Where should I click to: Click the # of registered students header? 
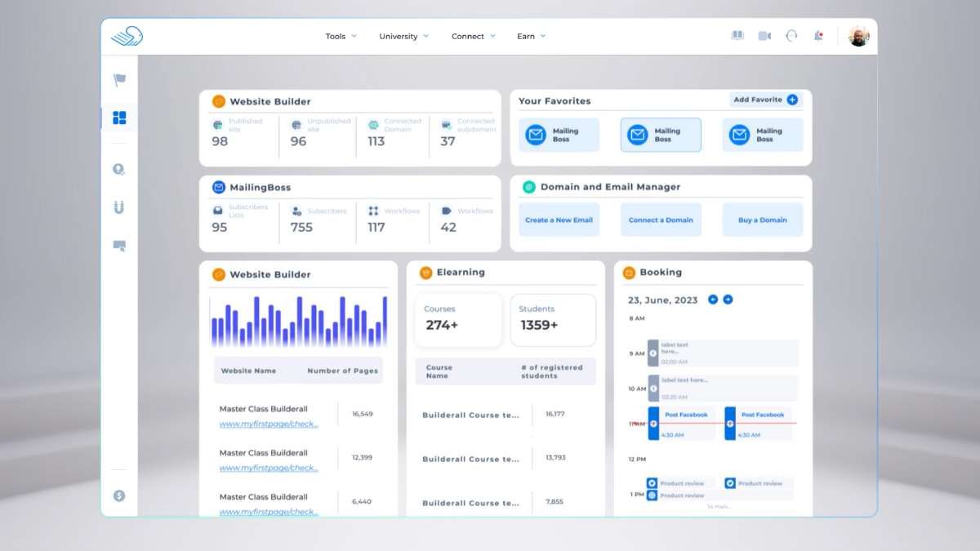coord(552,371)
